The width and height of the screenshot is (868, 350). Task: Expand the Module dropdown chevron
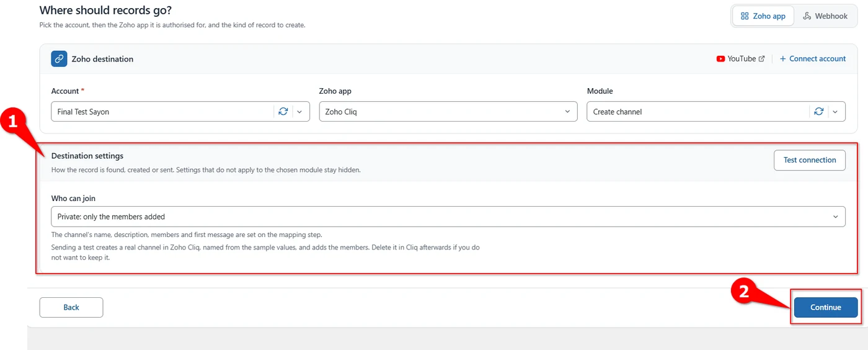[x=835, y=112]
